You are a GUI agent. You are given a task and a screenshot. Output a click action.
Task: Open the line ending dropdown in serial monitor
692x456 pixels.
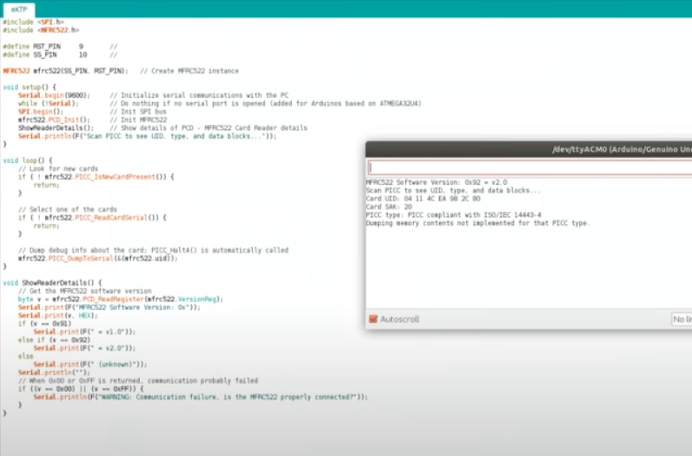681,319
